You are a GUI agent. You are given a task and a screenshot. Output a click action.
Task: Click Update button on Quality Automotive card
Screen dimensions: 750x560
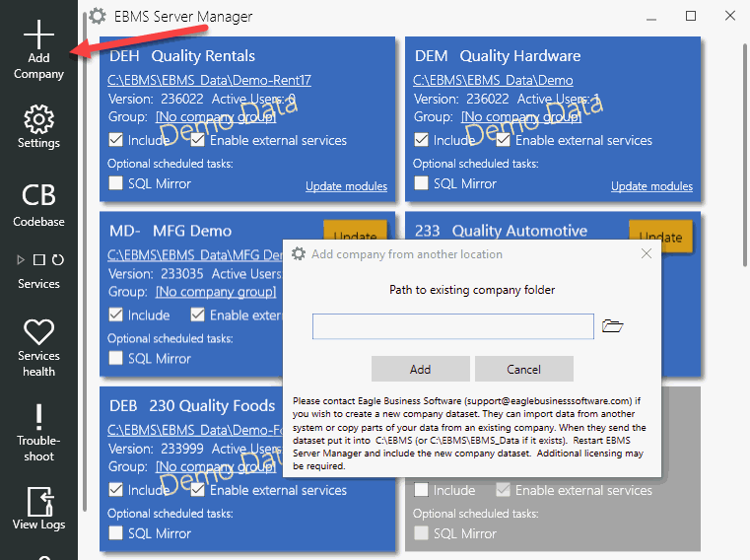(660, 236)
